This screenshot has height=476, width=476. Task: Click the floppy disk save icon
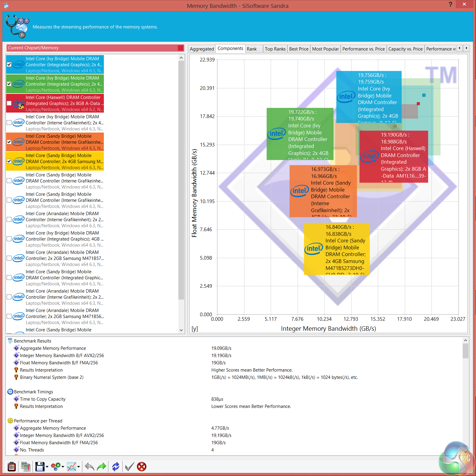pyautogui.click(x=40, y=467)
